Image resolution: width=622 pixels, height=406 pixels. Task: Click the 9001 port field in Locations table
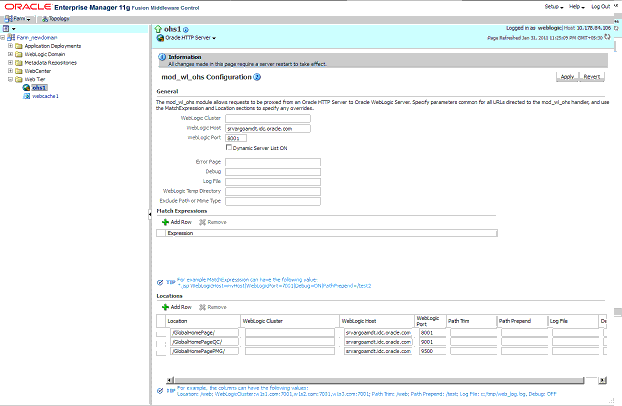(432, 342)
